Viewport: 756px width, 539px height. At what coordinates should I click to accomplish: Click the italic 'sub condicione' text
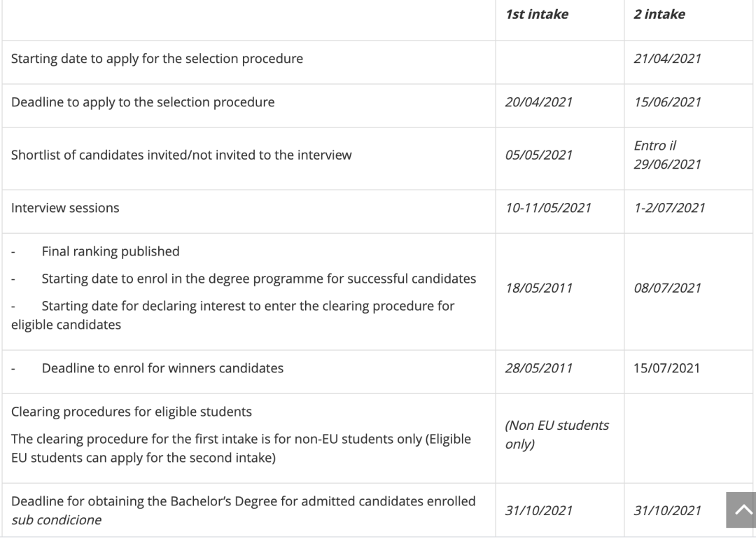(56, 520)
